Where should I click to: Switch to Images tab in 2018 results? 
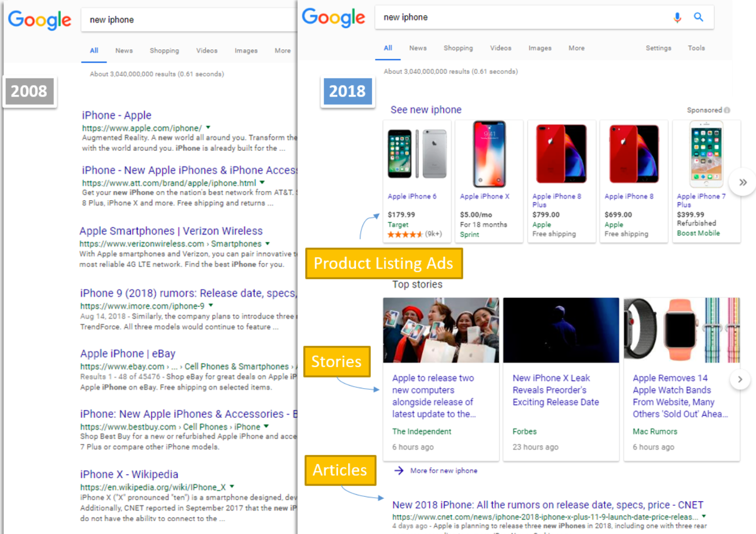pos(540,48)
